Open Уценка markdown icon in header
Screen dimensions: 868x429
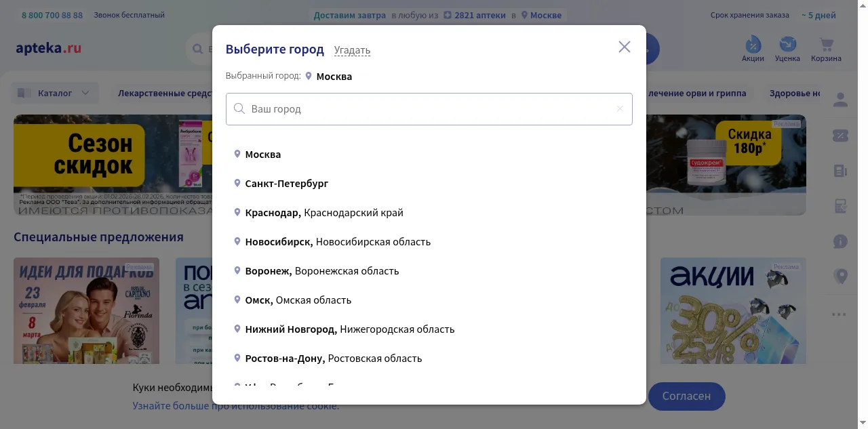pyautogui.click(x=787, y=49)
